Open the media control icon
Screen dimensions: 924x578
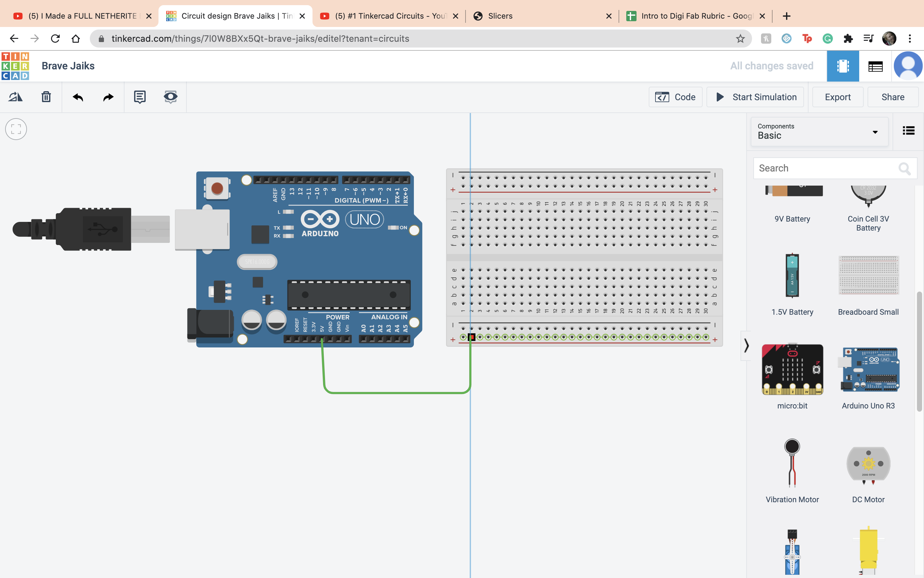[868, 39]
